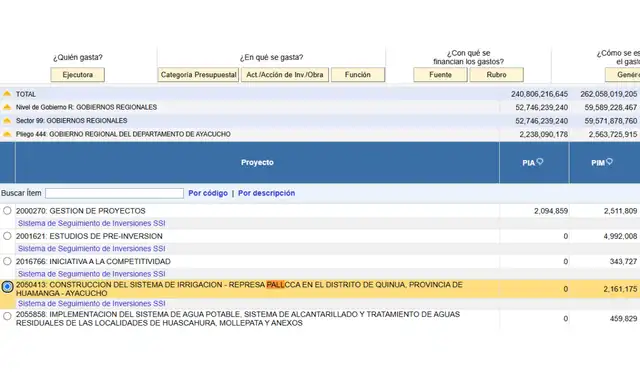Click the partially visible Genérica button
The image size is (640, 376).
pos(622,75)
